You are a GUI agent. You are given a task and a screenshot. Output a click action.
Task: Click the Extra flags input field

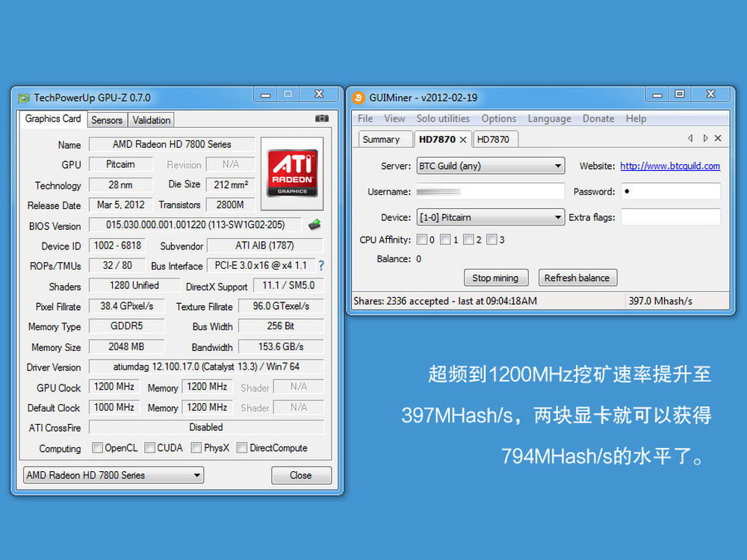click(671, 217)
